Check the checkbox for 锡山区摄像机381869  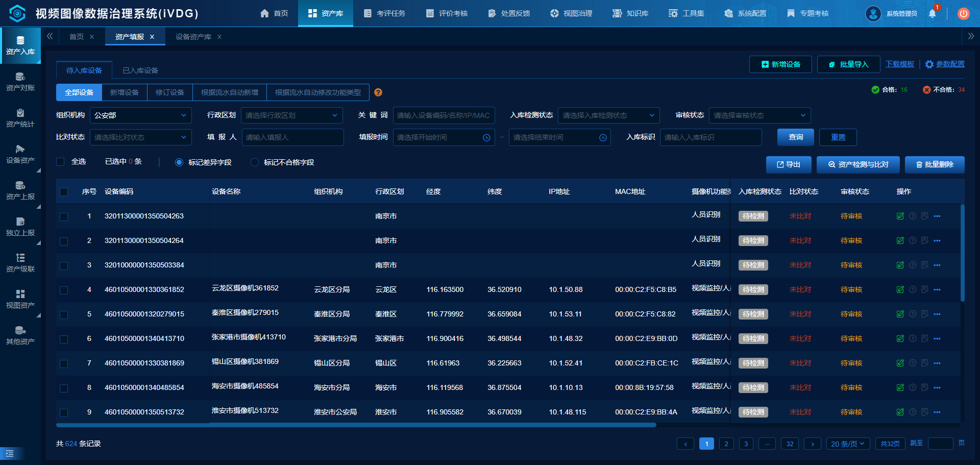(64, 363)
